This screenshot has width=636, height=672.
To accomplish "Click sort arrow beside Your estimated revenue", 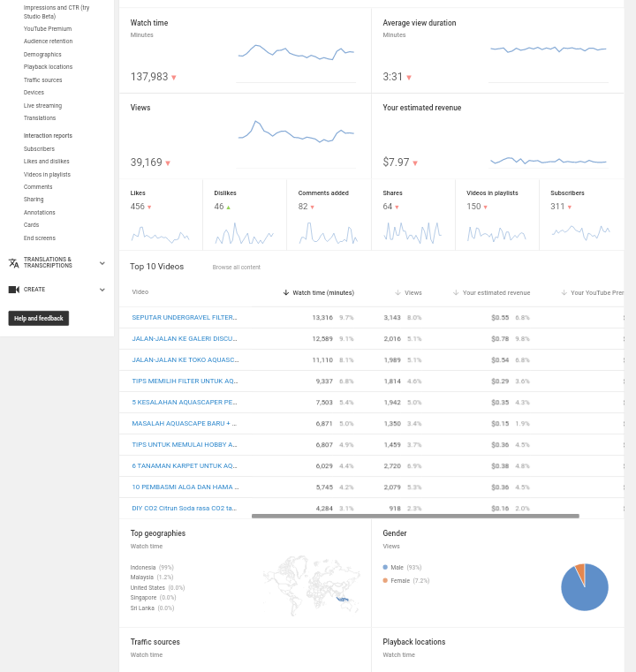I will coord(456,292).
